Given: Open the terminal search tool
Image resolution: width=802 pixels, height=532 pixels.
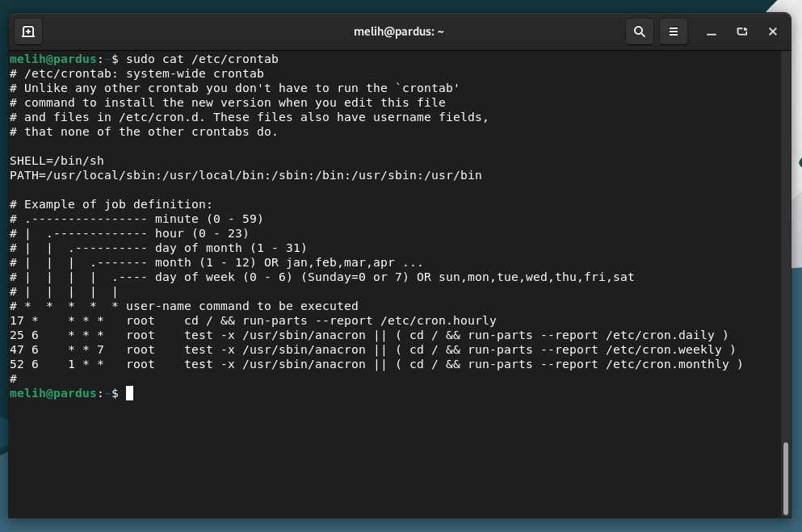Looking at the screenshot, I should pos(640,31).
